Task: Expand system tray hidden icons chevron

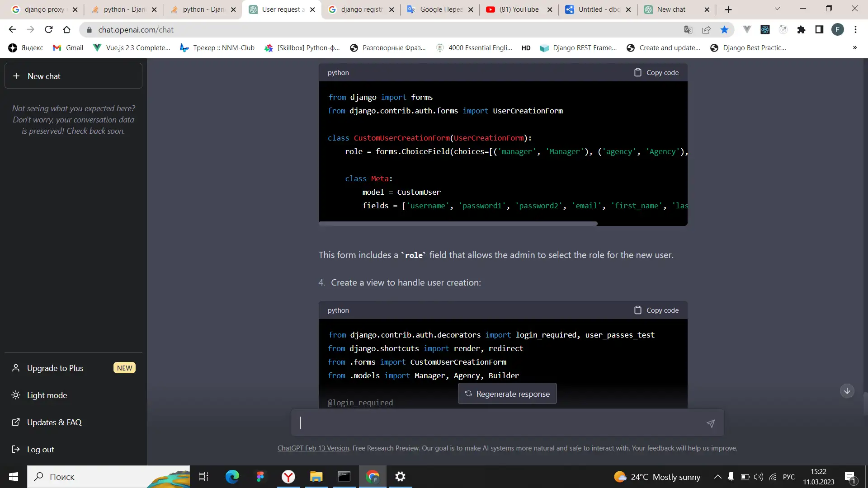Action: pyautogui.click(x=717, y=477)
